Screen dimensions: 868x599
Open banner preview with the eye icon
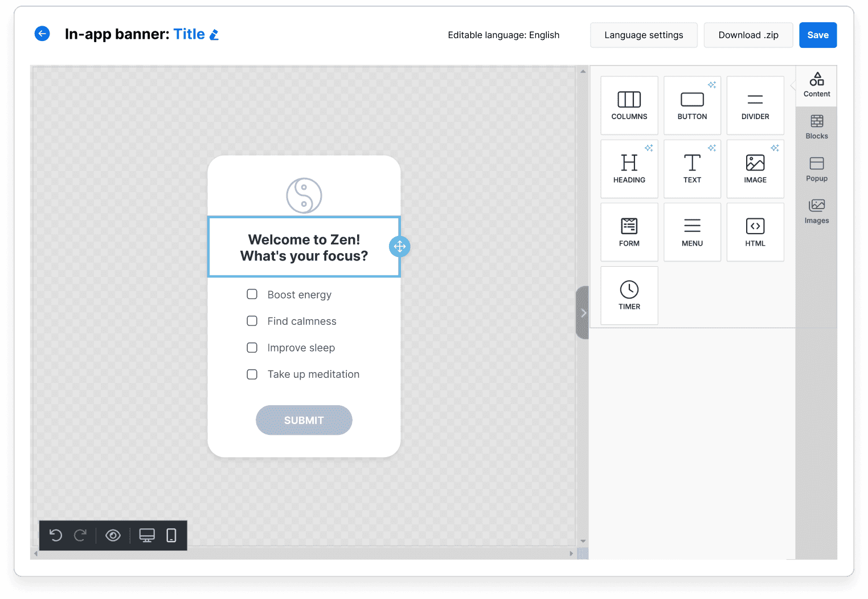[113, 535]
